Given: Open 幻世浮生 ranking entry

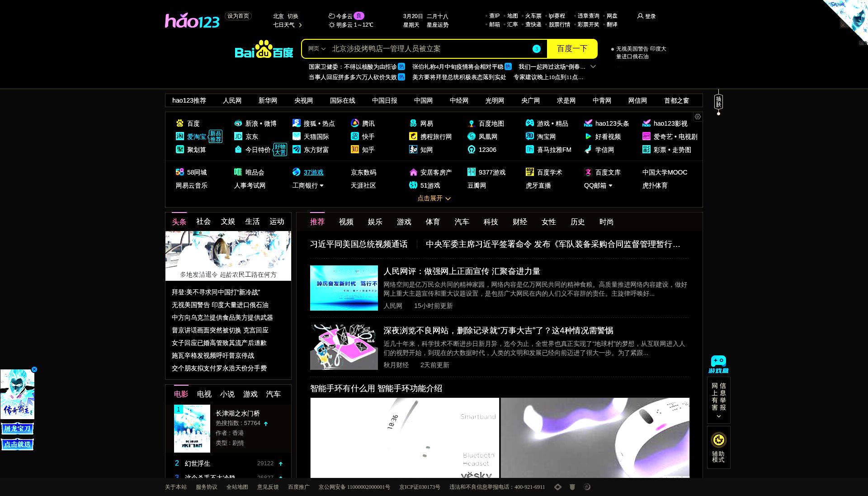Looking at the screenshot, I should [198, 463].
